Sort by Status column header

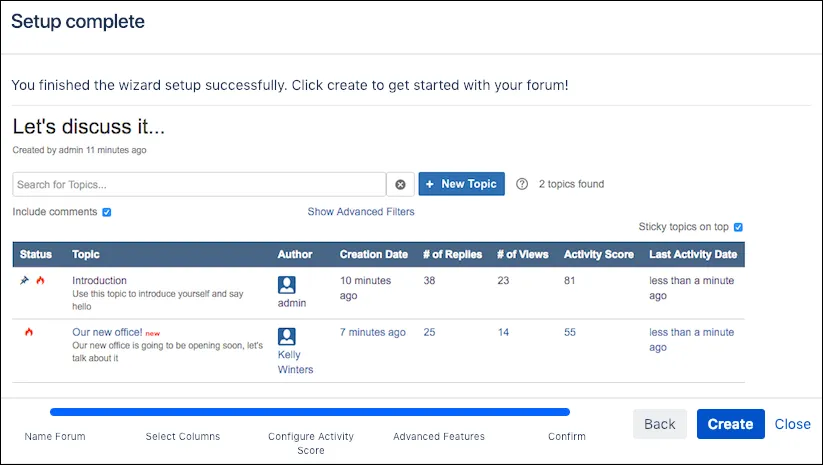click(36, 255)
